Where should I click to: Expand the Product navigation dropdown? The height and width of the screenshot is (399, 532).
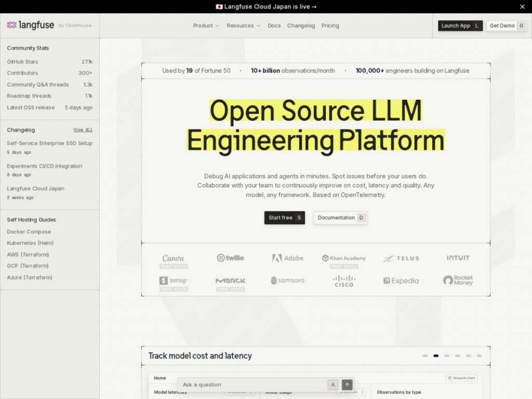206,25
